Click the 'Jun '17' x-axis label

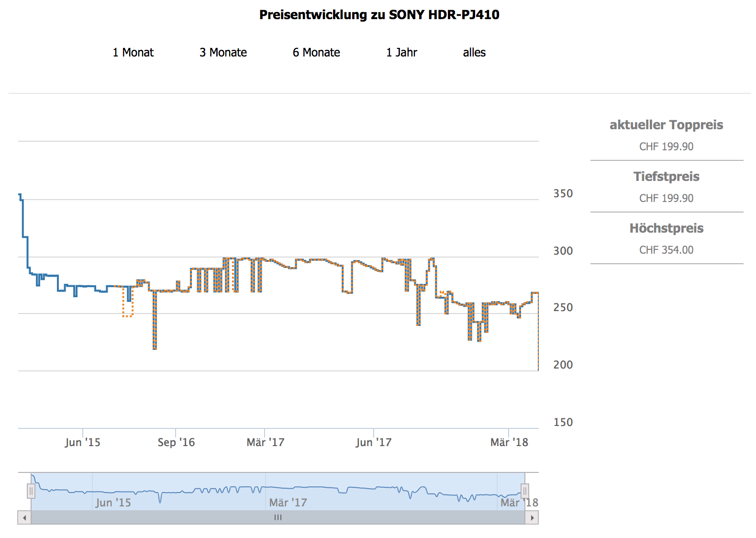click(373, 442)
